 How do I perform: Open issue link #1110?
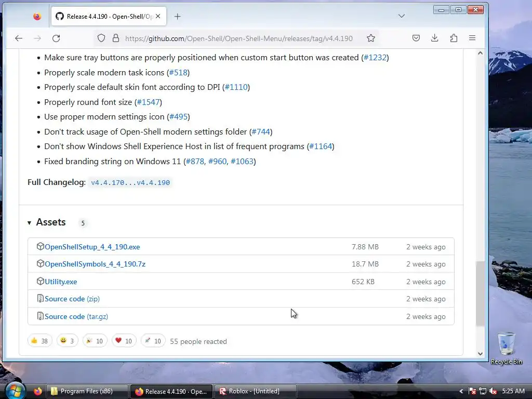click(236, 87)
